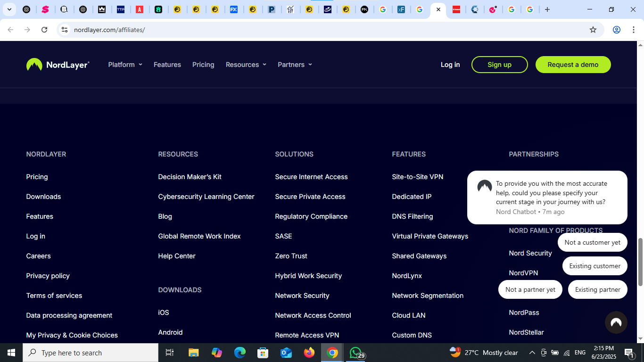644x362 pixels.
Task: Expand the Platform menu
Action: 125,65
